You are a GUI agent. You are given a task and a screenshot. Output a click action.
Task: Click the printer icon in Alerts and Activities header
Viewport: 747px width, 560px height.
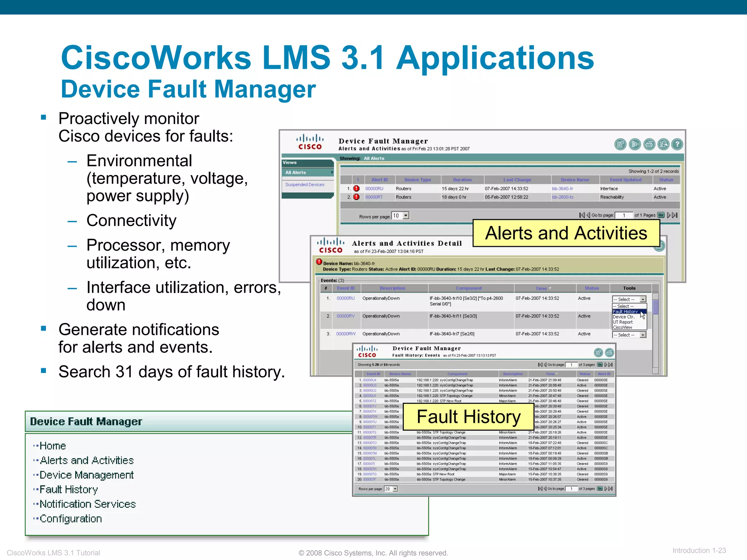click(x=649, y=144)
